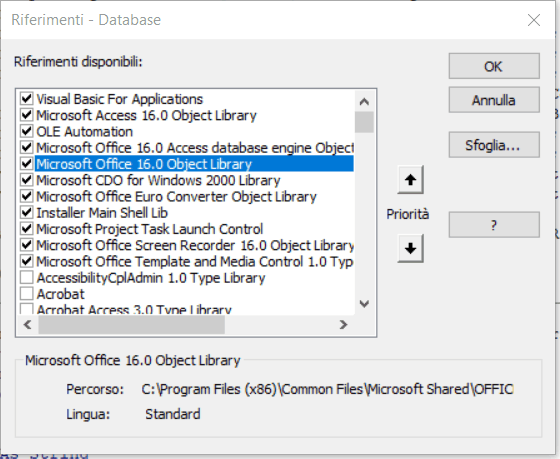Viewport: 560px width, 459px height.
Task: Uncheck Office Euro Converter Object Library checkbox
Action: pos(27,196)
